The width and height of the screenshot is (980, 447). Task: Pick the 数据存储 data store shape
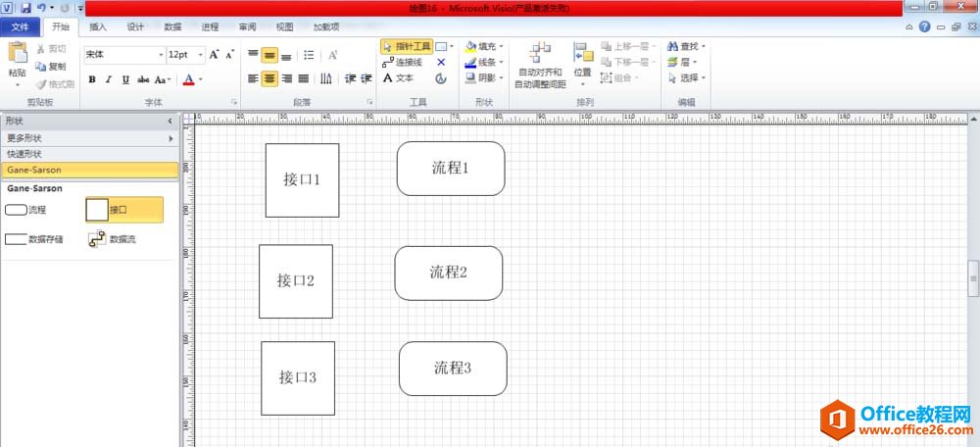[x=34, y=238]
